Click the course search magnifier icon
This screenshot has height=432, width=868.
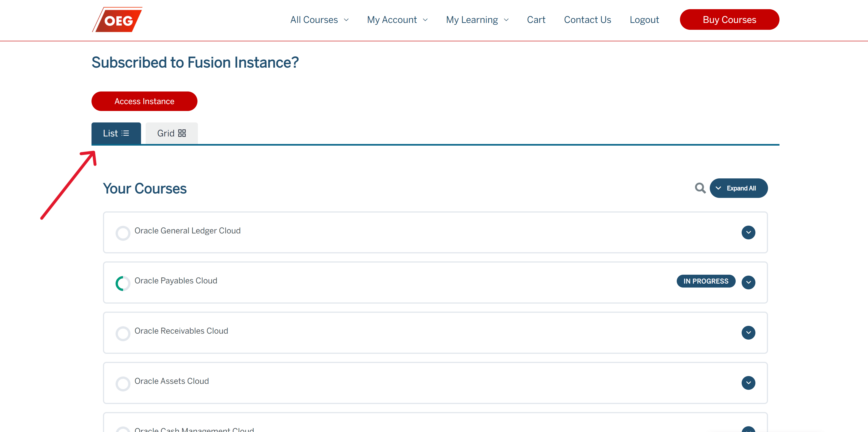pos(700,188)
